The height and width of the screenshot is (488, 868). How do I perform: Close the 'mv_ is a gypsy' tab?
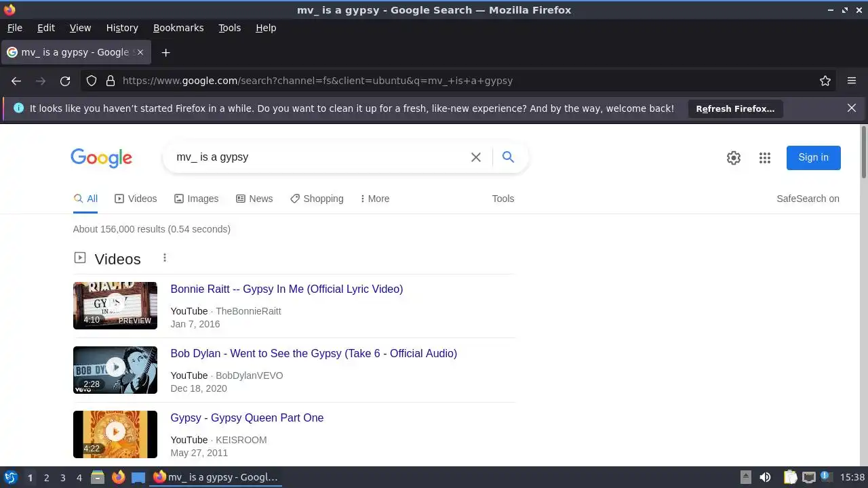(140, 52)
